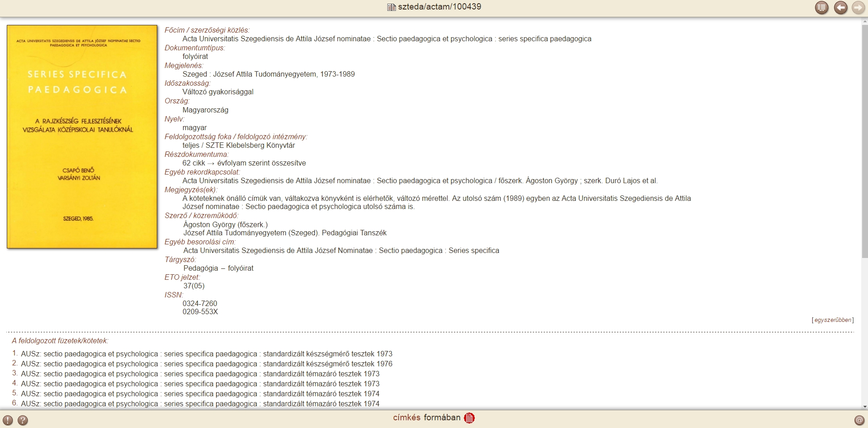The width and height of the screenshot is (868, 428).
Task: Click ISSN 0209-553X
Action: [x=200, y=312]
